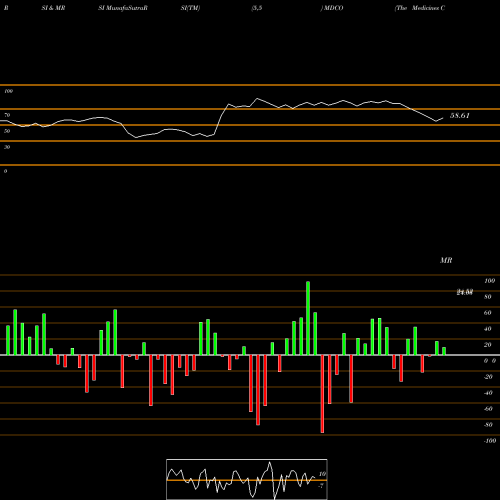This screenshot has width=500, height=500.
Task: Click the -100 label on the MR axis
Action: point(490,441)
